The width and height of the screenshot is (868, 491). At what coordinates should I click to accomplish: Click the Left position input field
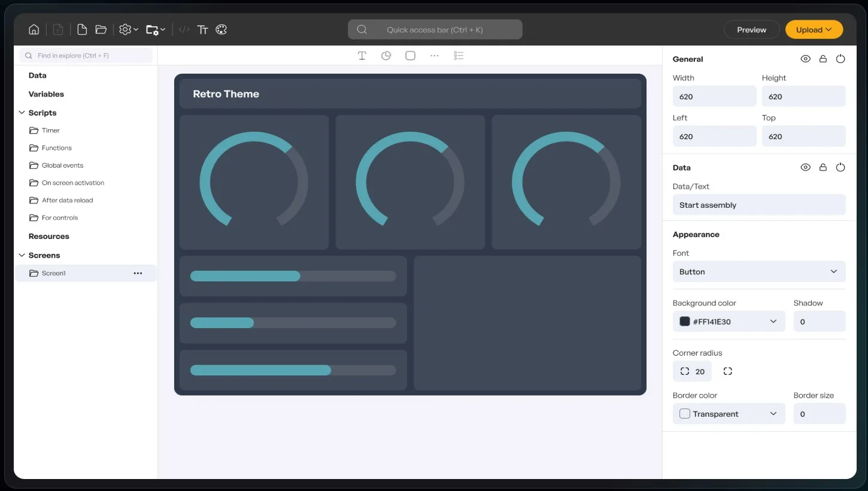coord(714,137)
